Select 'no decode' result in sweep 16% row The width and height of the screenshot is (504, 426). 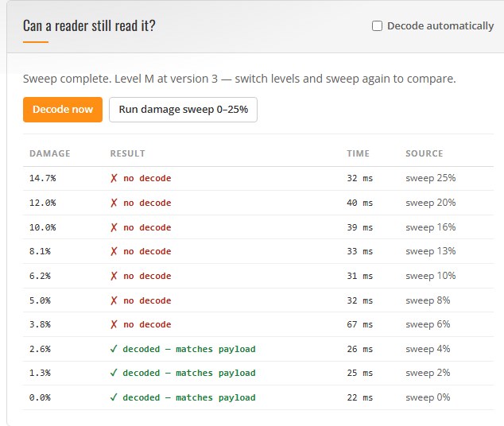[141, 227]
